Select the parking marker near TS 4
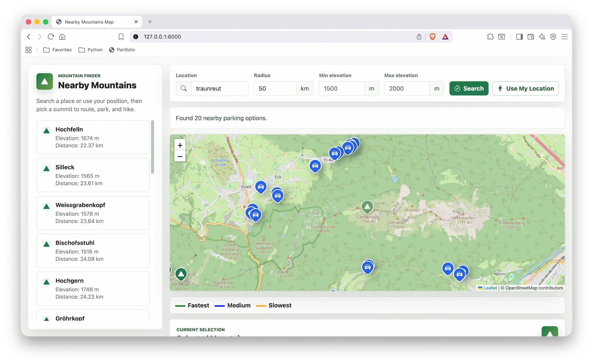 [315, 166]
